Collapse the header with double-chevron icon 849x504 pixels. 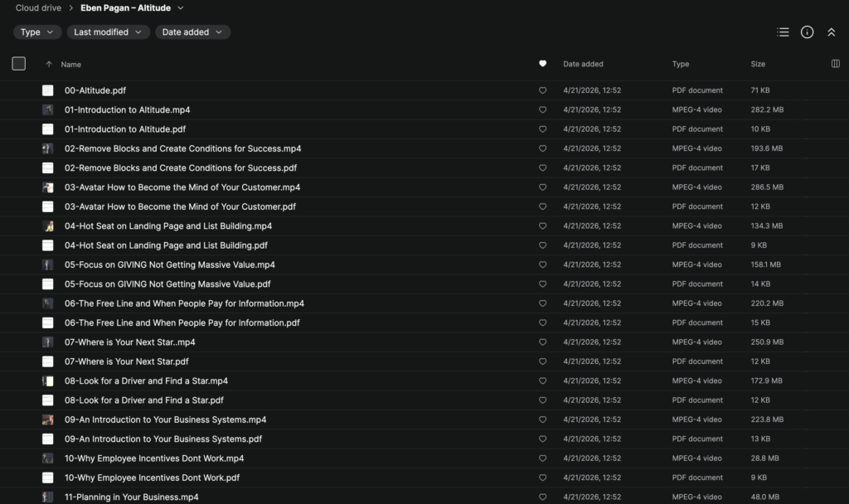tap(831, 32)
